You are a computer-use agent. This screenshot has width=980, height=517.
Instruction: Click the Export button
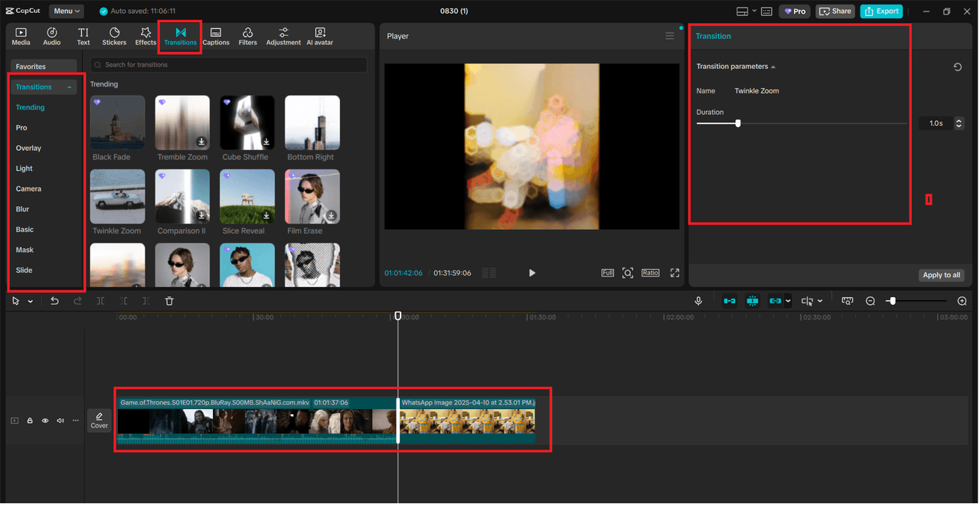[x=881, y=11]
